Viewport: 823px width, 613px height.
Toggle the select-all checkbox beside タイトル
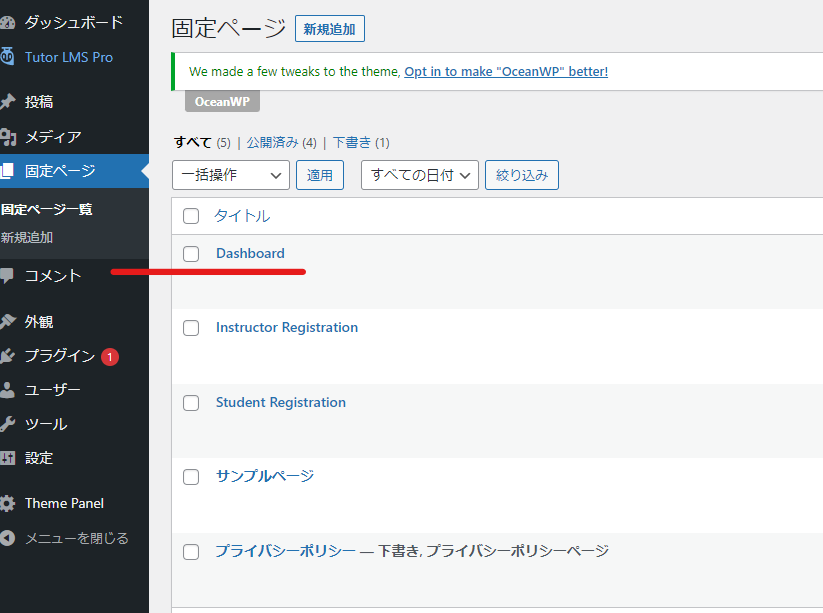tap(191, 216)
